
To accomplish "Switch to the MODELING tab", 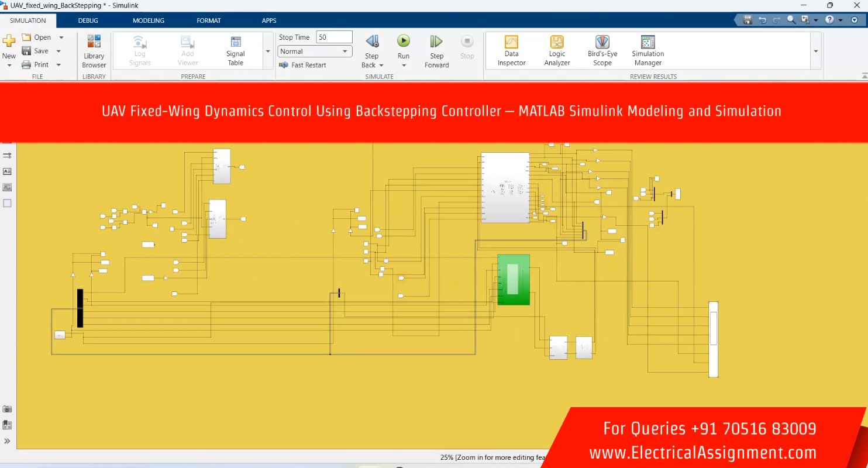I will click(x=149, y=20).
